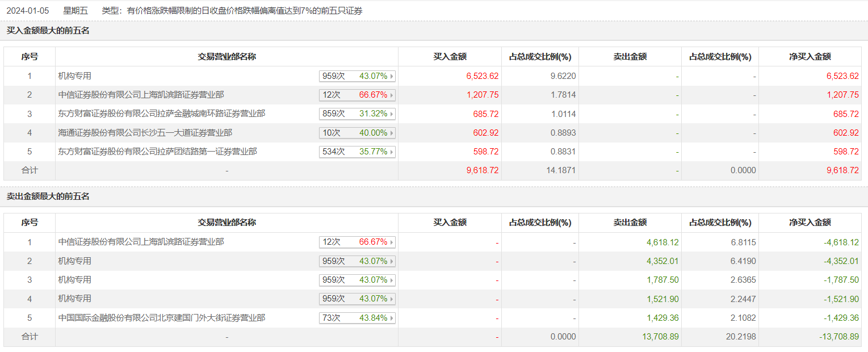This screenshot has height=352, width=868.
Task: Click the arrow icon beside 859次 31.32%
Action: [392, 114]
